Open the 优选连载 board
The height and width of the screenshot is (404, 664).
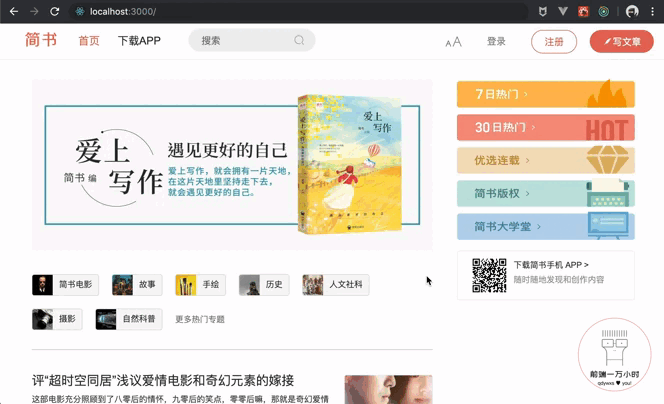click(x=545, y=160)
